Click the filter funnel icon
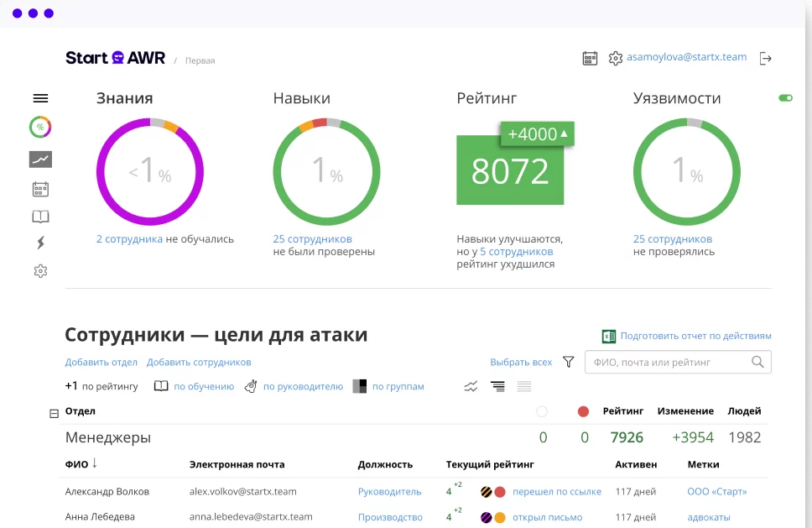812x528 pixels. [x=568, y=362]
